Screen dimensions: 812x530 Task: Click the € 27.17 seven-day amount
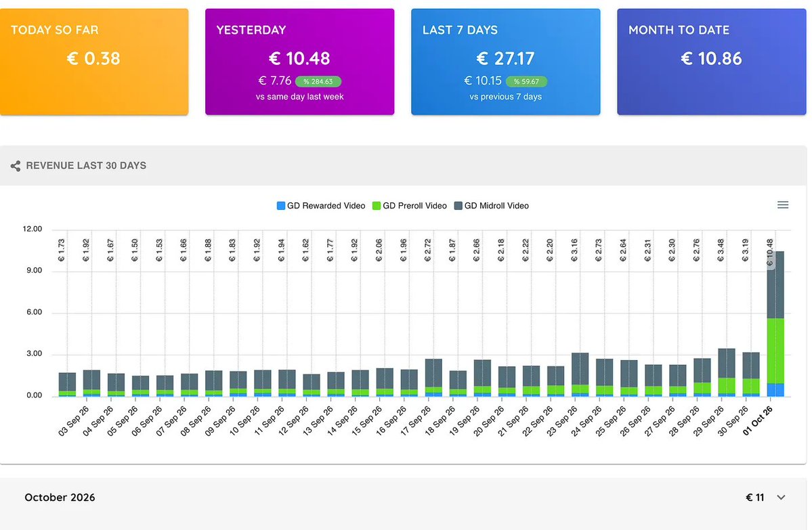505,58
